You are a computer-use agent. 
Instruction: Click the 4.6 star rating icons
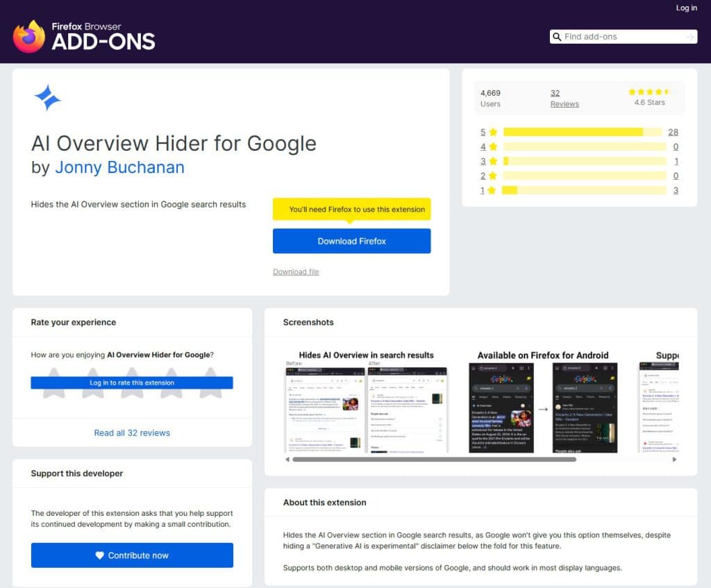coord(649,92)
